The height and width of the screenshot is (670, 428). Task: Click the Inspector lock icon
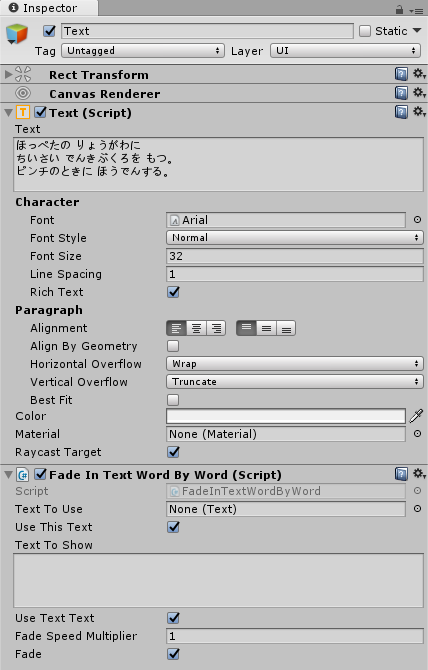(x=399, y=9)
